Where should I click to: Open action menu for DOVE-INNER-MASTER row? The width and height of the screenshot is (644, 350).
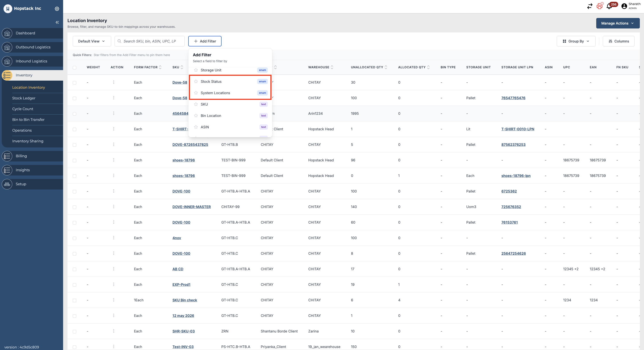pos(114,207)
